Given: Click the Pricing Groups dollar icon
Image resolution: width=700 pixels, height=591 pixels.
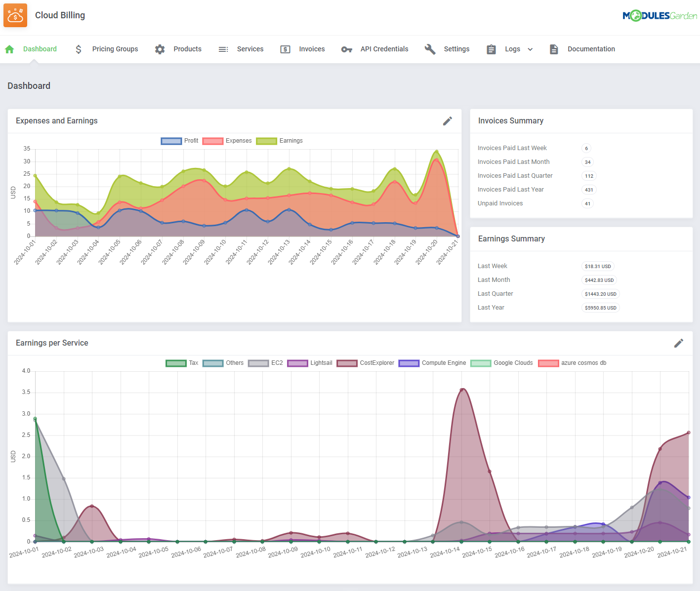Looking at the screenshot, I should pyautogui.click(x=79, y=49).
